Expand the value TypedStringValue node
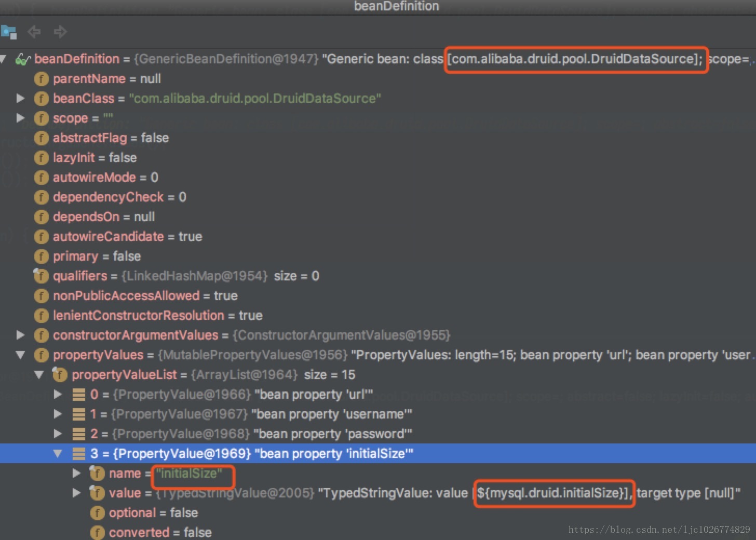The width and height of the screenshot is (756, 540). tap(76, 493)
